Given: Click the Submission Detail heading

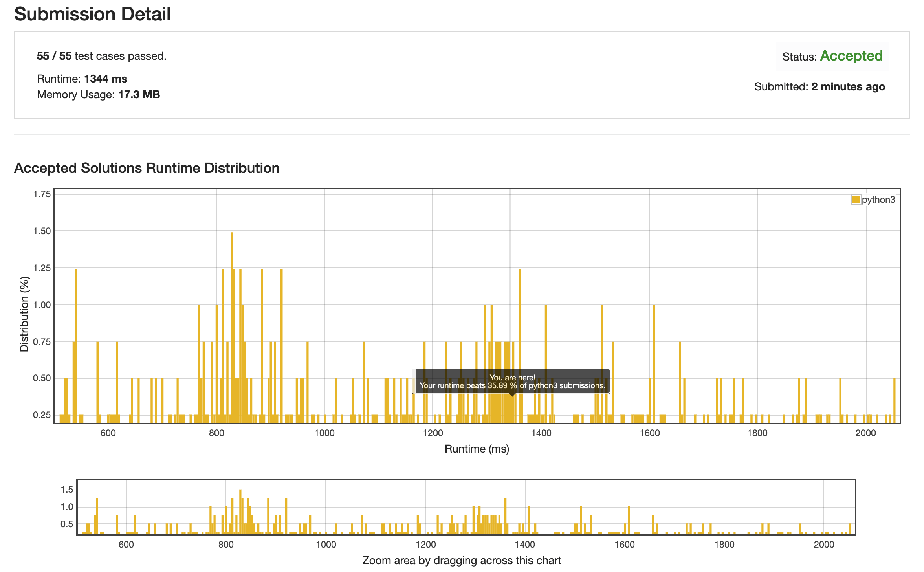Looking at the screenshot, I should (92, 14).
